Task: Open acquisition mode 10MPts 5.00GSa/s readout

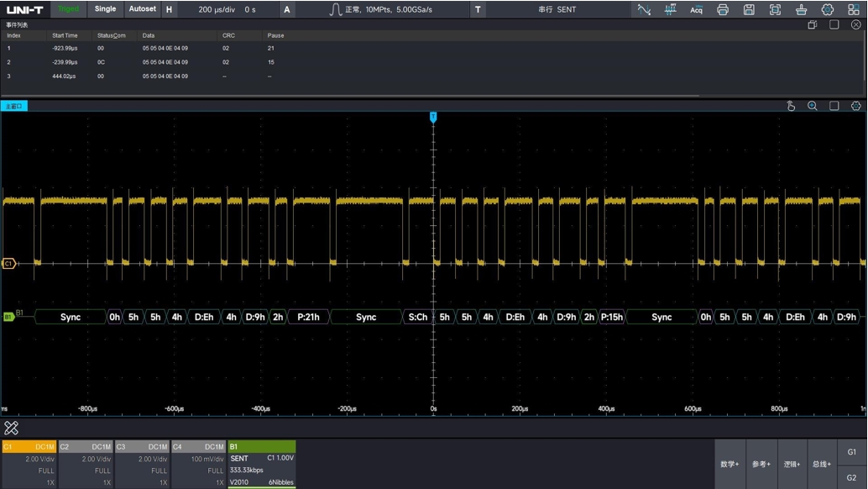Action: point(381,9)
